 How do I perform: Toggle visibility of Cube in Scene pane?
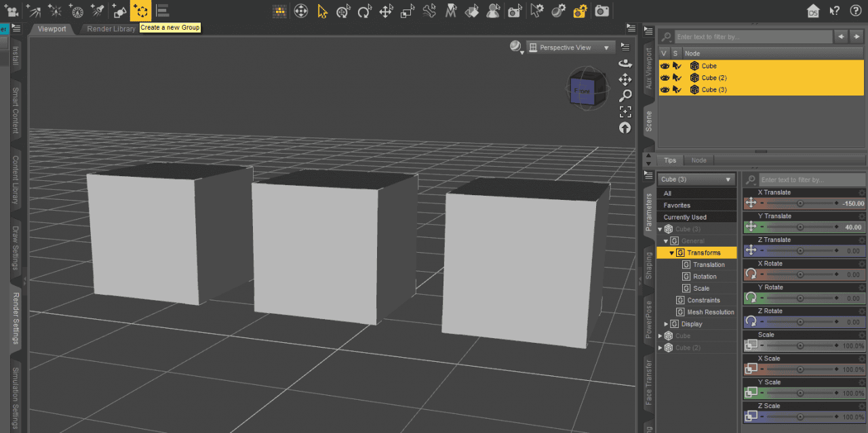point(665,66)
